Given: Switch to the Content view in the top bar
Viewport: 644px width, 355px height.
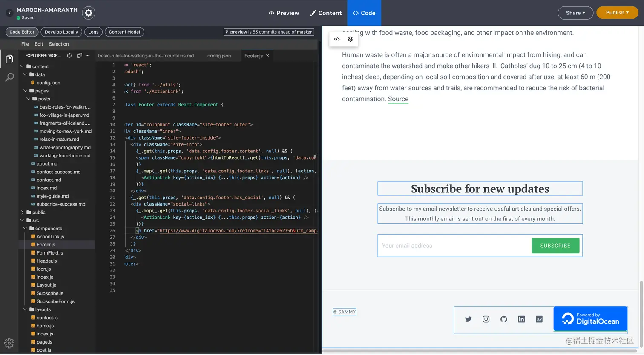Looking at the screenshot, I should [326, 13].
